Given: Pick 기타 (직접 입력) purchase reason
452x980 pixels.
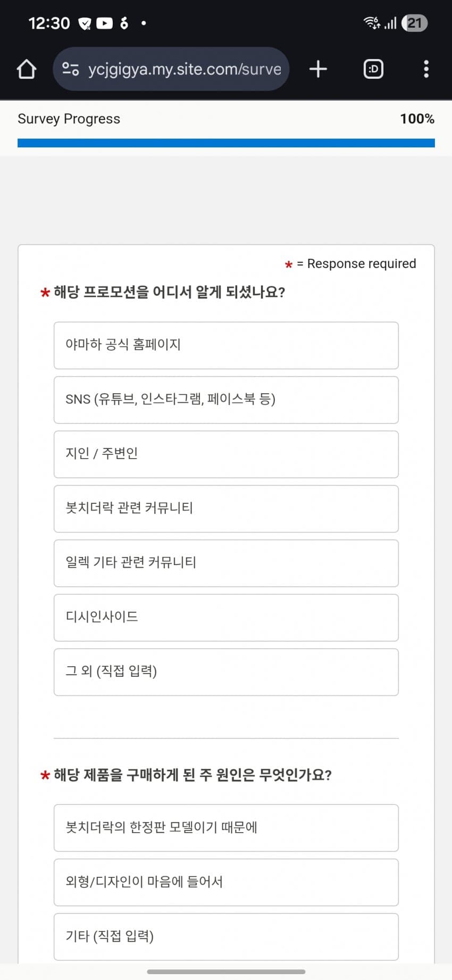Looking at the screenshot, I should click(x=226, y=936).
